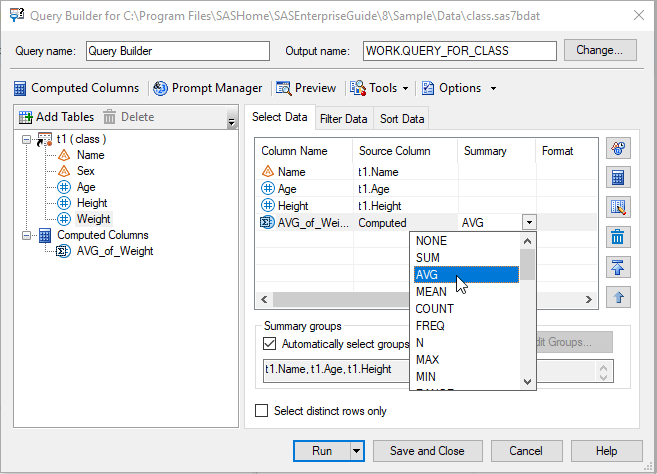Click the trash icon to delete selected column
This screenshot has height=474, width=657.
pyautogui.click(x=619, y=237)
